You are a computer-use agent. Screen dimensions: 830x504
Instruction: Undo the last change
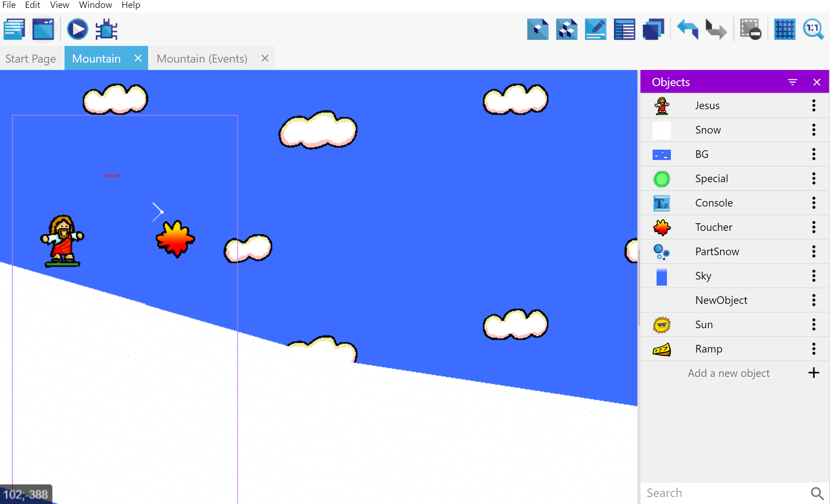[688, 29]
